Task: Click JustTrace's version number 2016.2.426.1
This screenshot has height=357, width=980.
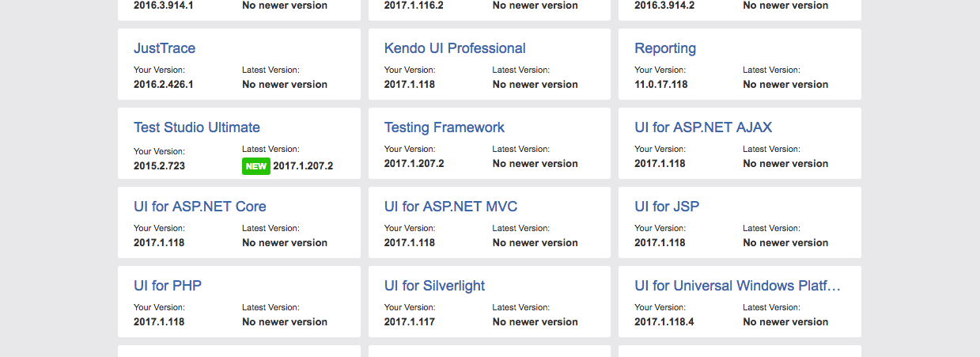Action: tap(164, 85)
